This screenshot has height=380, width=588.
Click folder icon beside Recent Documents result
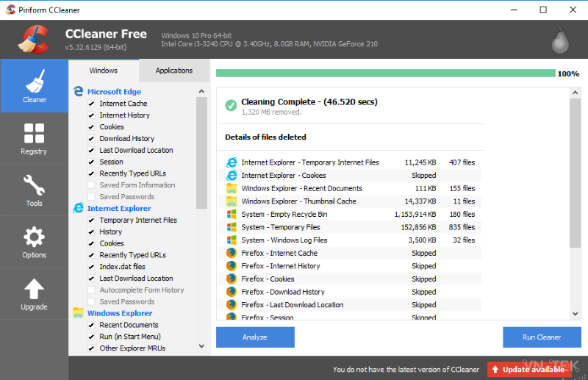(232, 188)
